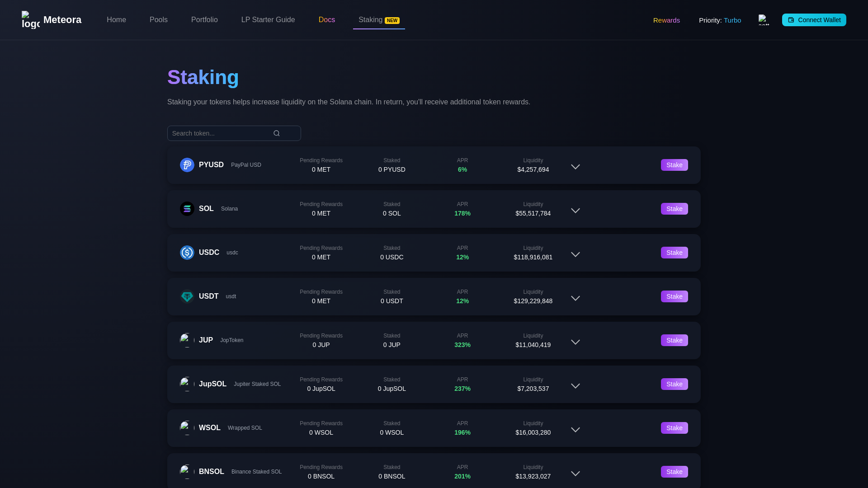Click the USDC token icon

click(187, 253)
